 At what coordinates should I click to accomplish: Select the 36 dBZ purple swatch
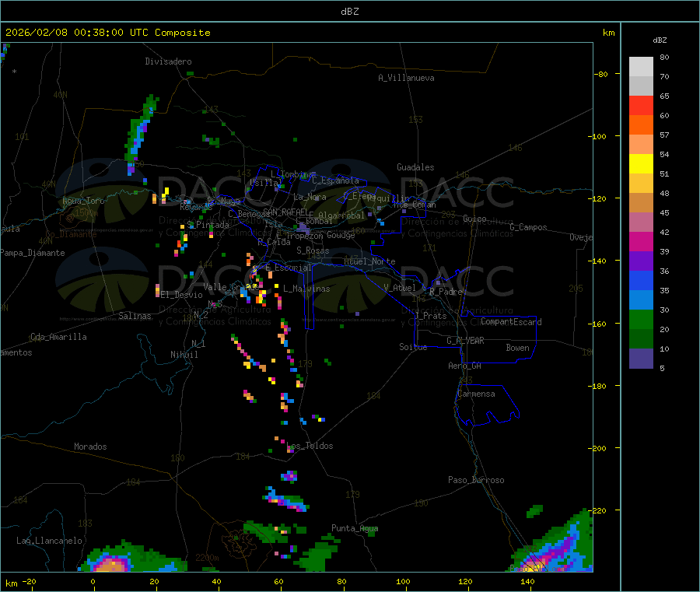(641, 261)
